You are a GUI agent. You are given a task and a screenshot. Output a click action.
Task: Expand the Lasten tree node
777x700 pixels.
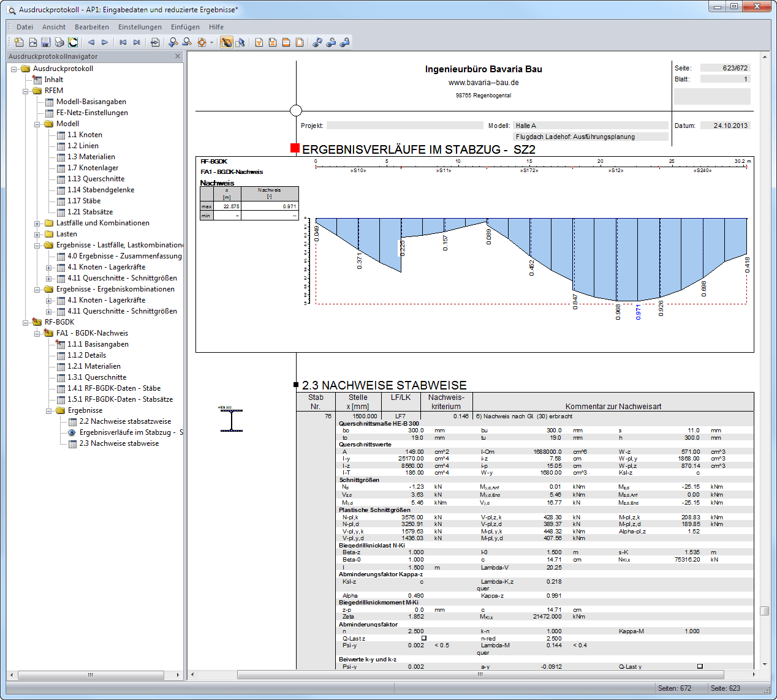pos(37,235)
